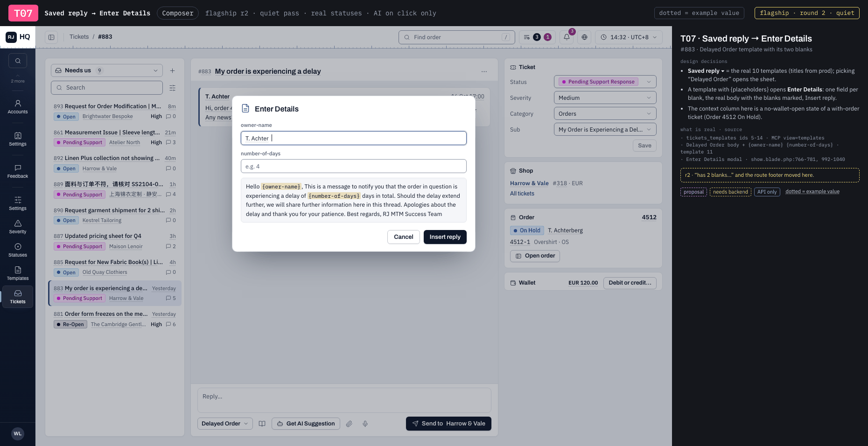
Task: Open Accounts in the left sidebar
Action: 18,107
